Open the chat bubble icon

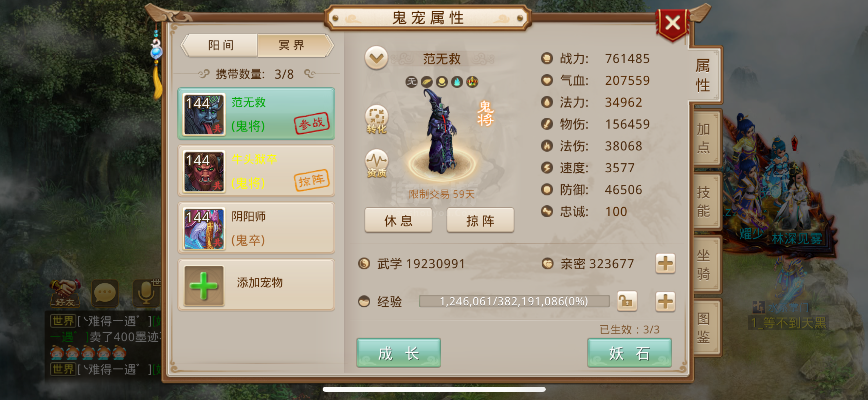coord(105,293)
